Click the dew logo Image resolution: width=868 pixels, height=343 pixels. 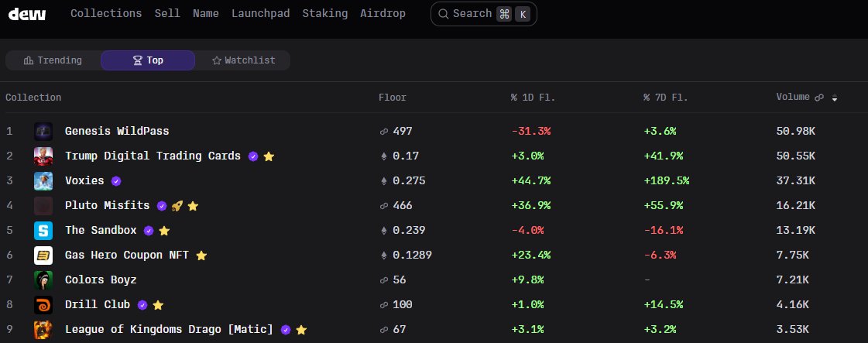(x=27, y=14)
